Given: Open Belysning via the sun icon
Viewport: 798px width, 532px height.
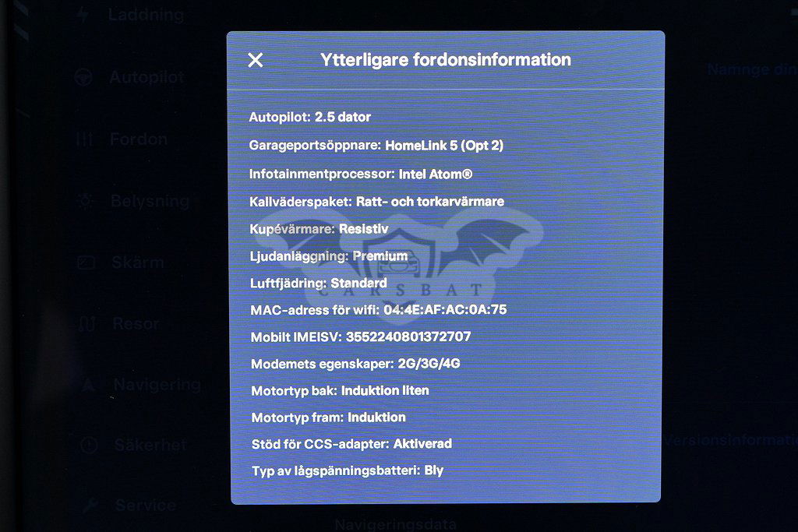Looking at the screenshot, I should (84, 201).
